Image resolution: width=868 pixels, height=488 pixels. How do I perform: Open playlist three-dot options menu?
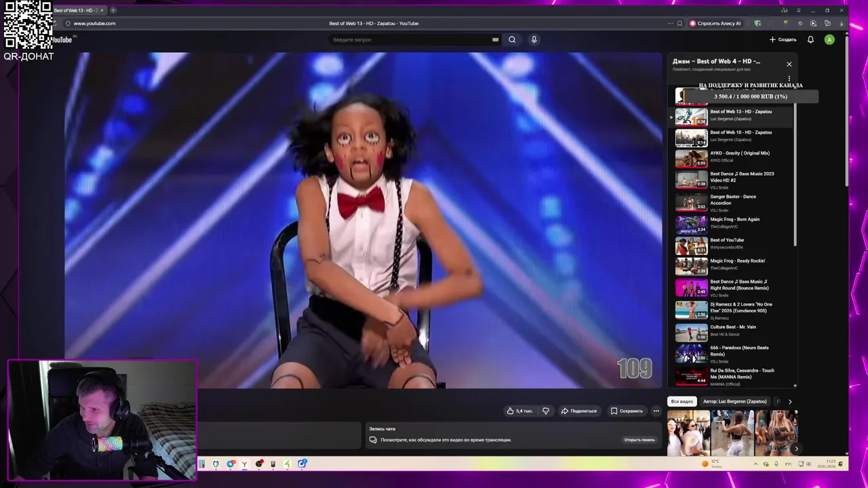point(789,79)
